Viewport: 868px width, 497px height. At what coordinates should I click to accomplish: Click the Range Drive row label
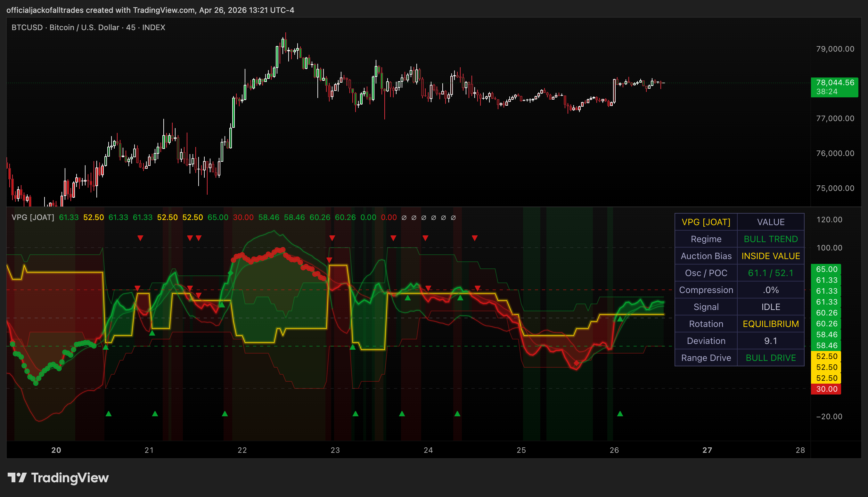click(706, 358)
